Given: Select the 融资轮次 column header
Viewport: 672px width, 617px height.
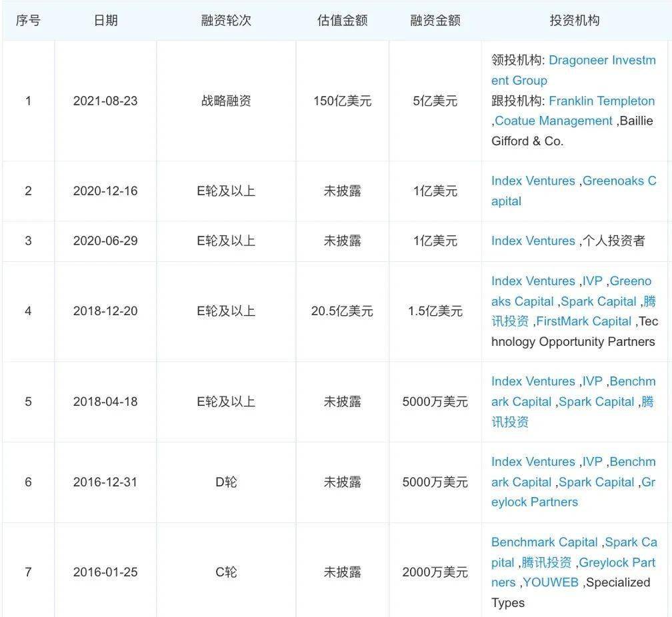Looking at the screenshot, I should [x=226, y=20].
